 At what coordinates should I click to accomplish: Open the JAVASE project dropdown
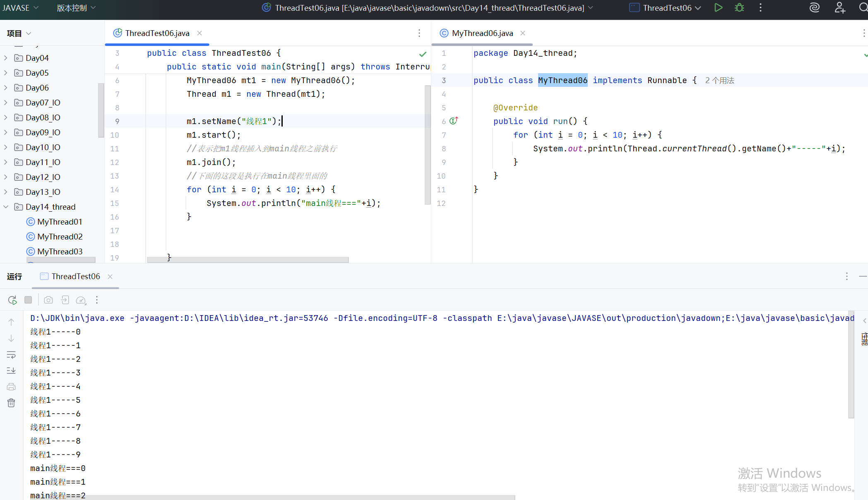(x=20, y=8)
